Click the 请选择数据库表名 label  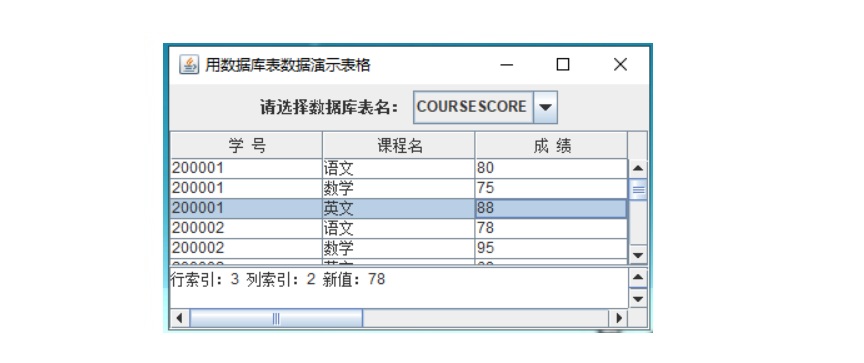329,107
